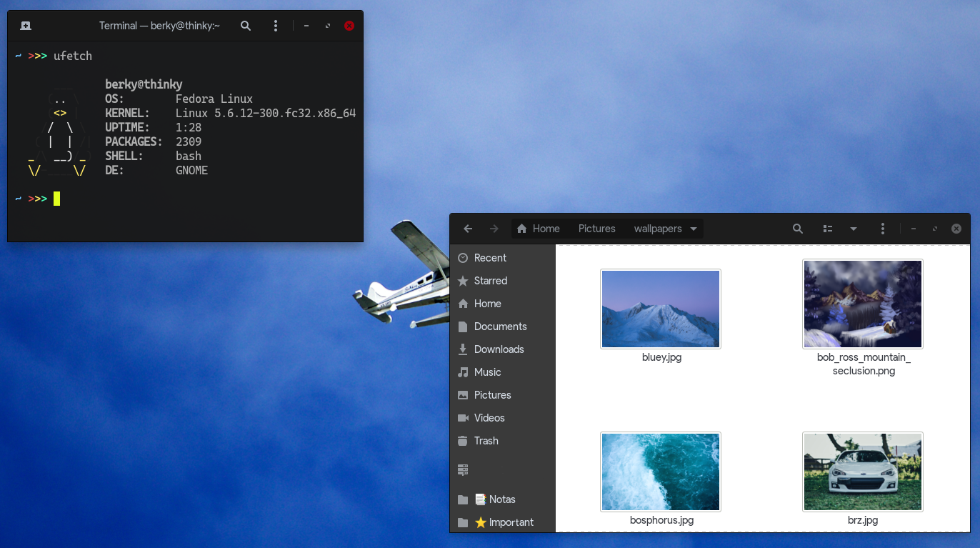Open Documents in the sidebar

pos(503,327)
